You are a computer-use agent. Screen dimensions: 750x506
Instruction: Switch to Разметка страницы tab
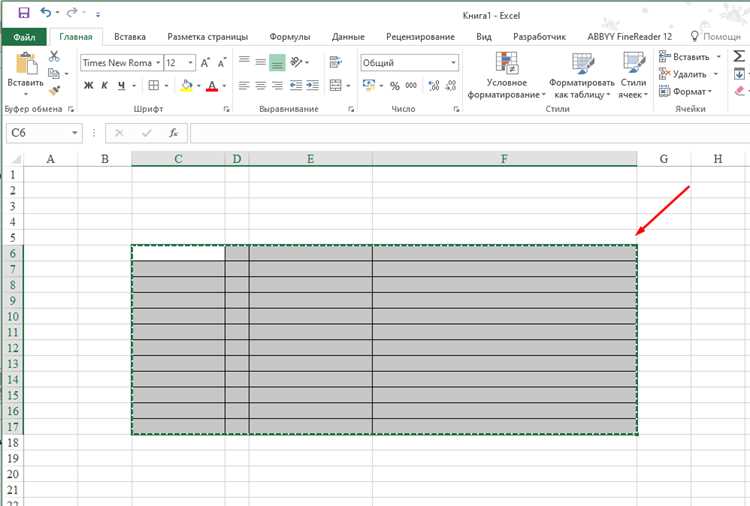pyautogui.click(x=208, y=37)
